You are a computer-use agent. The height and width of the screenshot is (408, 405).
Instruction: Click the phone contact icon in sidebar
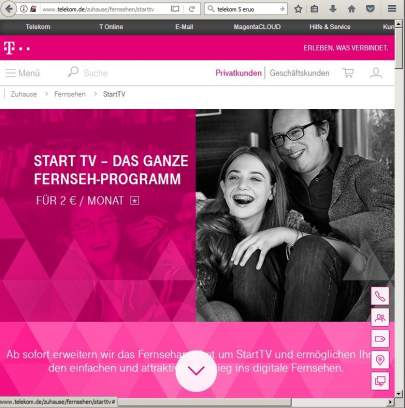tap(380, 296)
